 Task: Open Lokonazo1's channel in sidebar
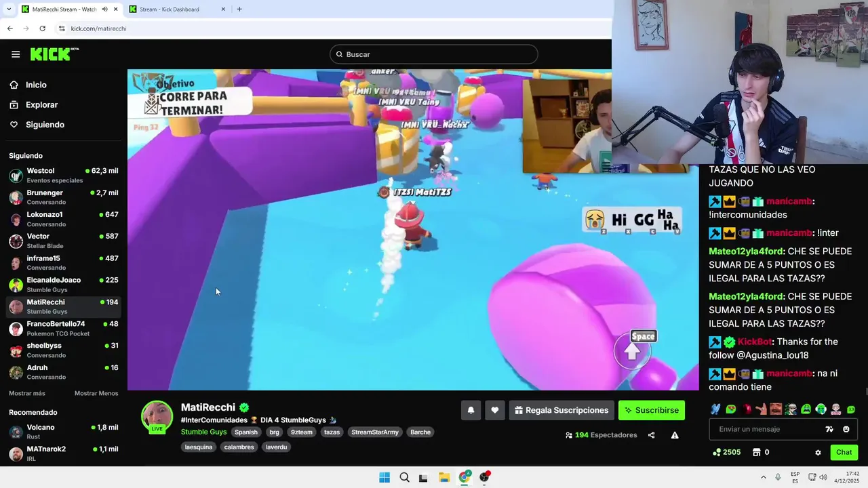[64, 219]
